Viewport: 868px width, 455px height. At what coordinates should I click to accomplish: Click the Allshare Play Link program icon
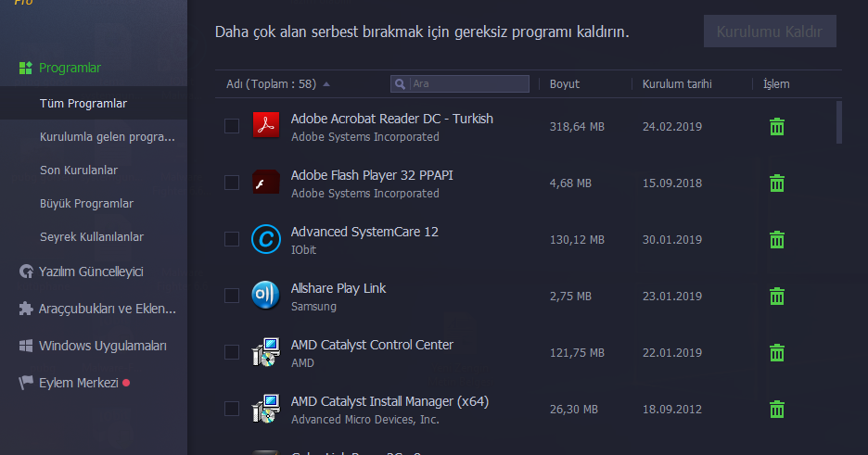[x=266, y=296]
